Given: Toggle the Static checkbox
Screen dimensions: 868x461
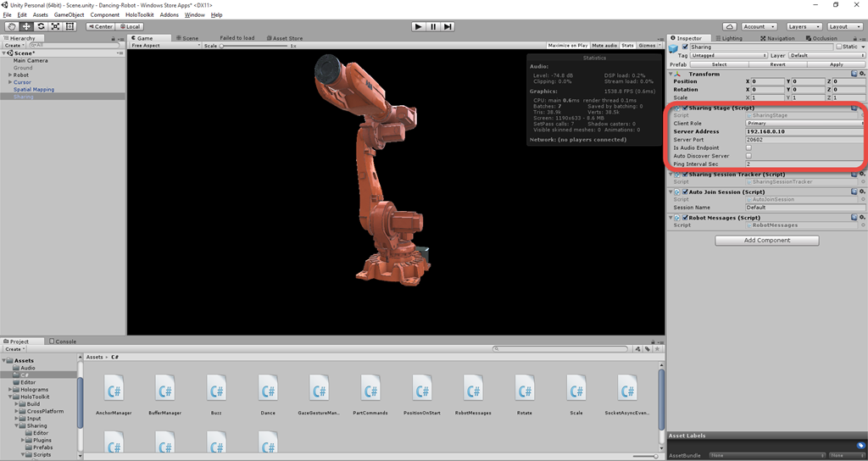Looking at the screenshot, I should point(838,47).
